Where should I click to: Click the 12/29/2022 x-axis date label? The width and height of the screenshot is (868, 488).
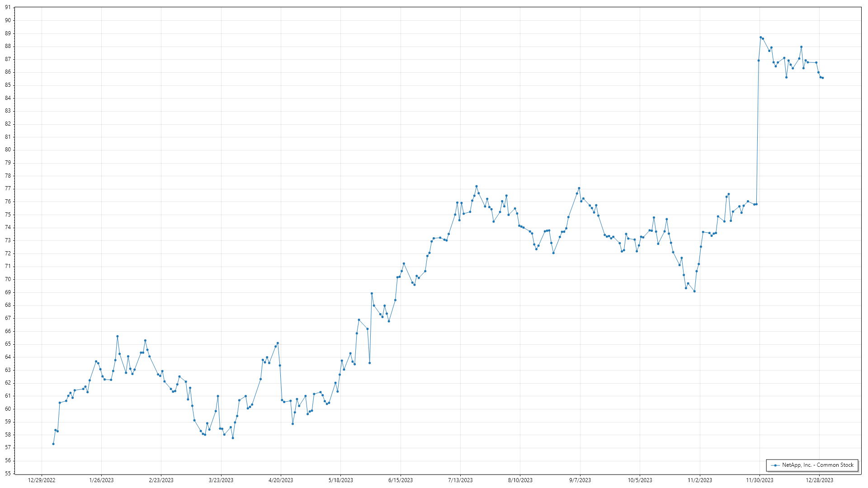42,480
